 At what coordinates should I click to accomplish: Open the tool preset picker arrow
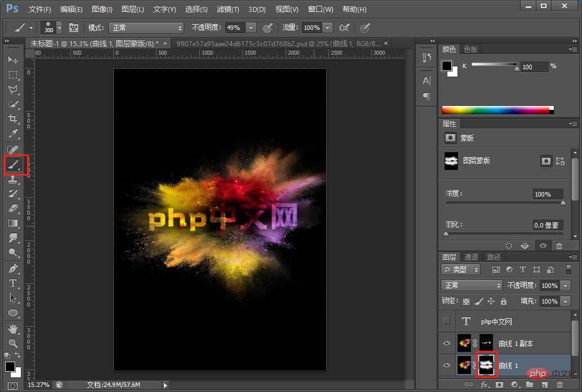(x=31, y=28)
